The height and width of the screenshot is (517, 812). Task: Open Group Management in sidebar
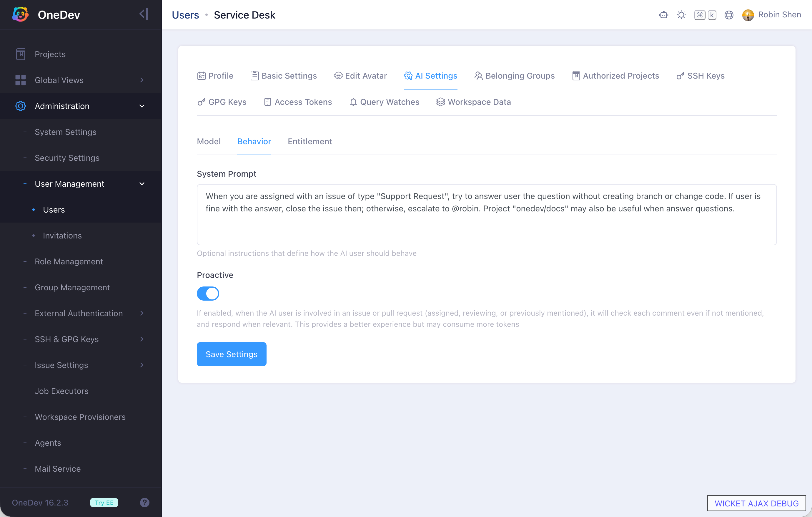pos(72,288)
